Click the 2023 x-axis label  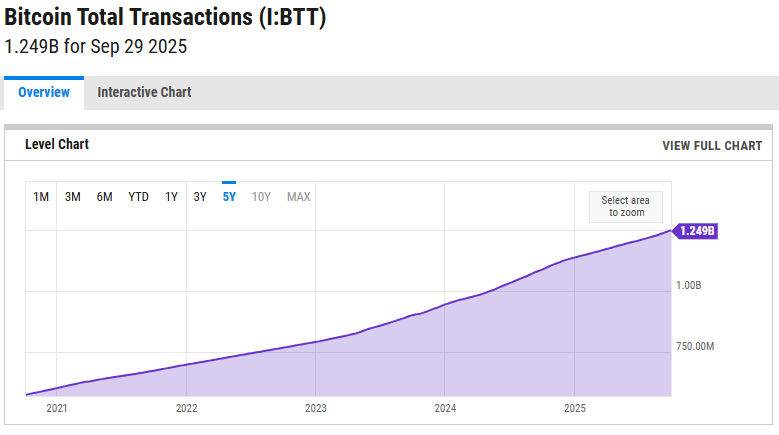315,408
